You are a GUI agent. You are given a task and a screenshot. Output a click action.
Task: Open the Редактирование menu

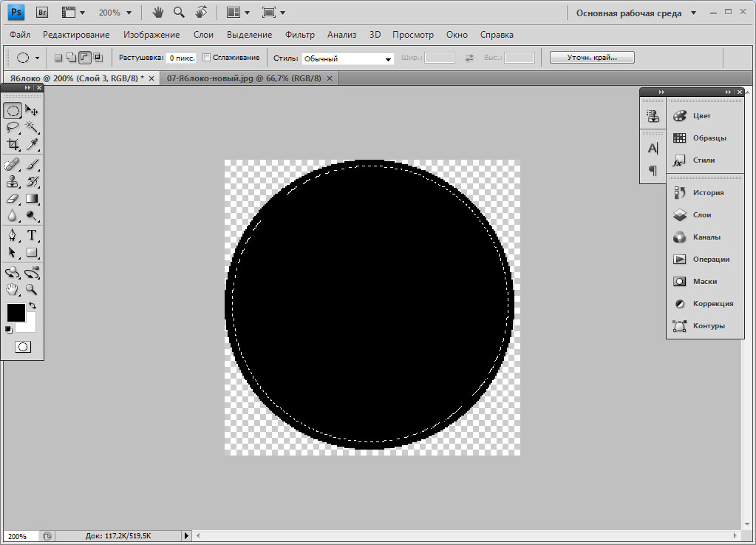pyautogui.click(x=76, y=35)
